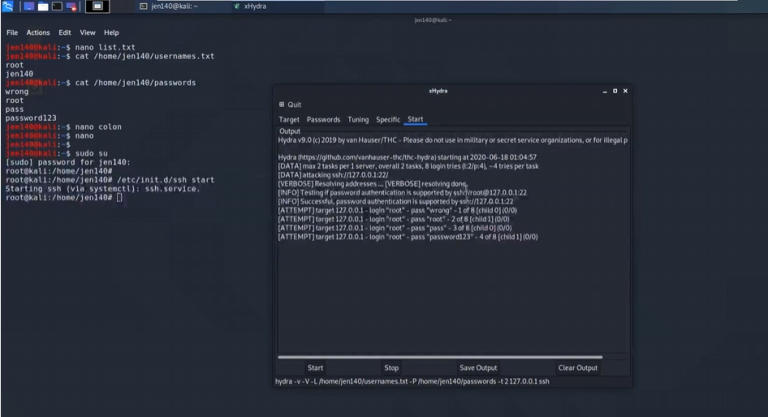The image size is (768, 417).
Task: Open the Kali applications menu icon
Action: [9, 6]
